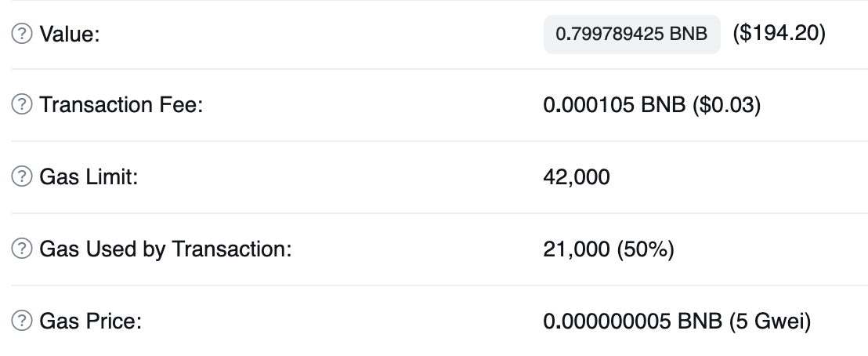Click the (50%) gas usage percentage
The width and height of the screenshot is (868, 356).
[644, 249]
